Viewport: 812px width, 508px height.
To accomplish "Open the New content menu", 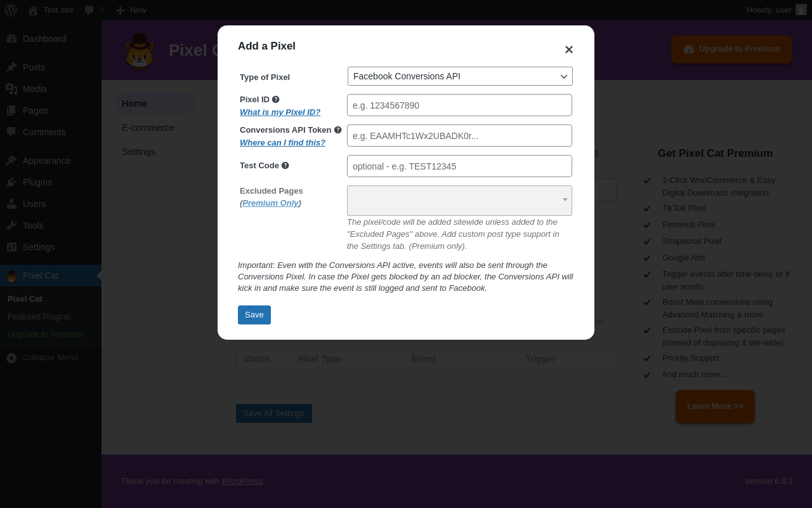I will pyautogui.click(x=131, y=10).
